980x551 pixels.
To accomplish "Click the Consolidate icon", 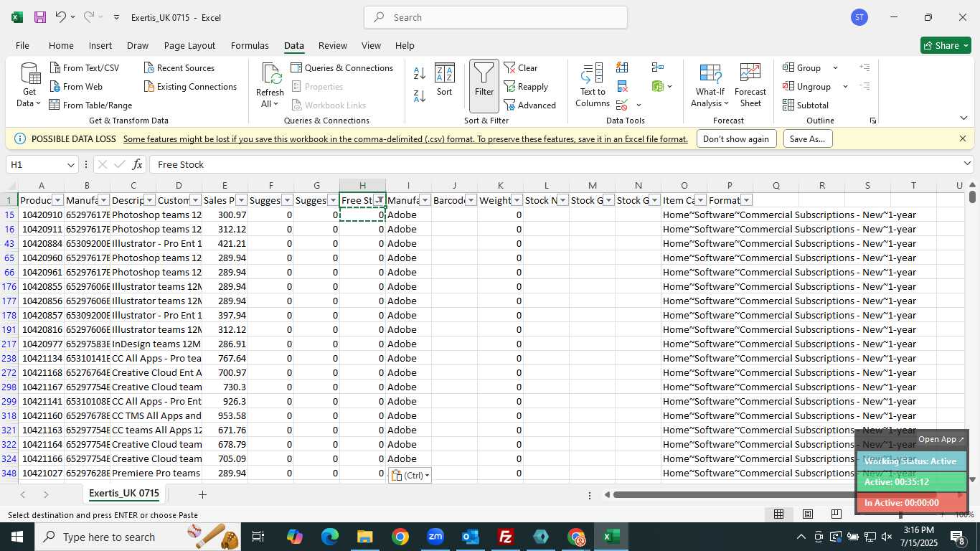I will click(658, 67).
